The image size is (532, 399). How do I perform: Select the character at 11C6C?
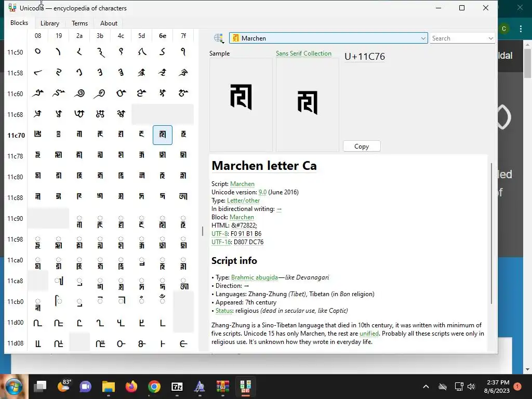click(x=121, y=114)
